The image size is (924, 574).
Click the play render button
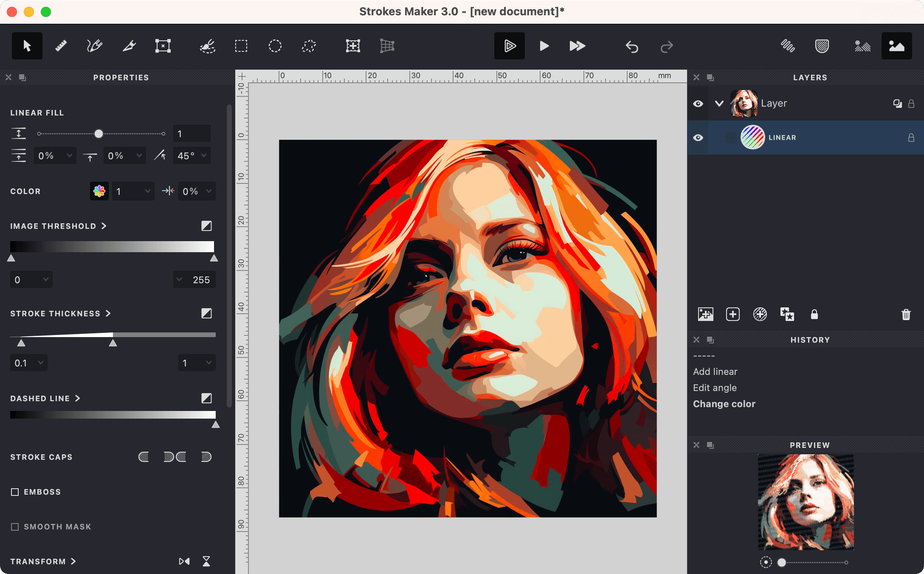point(544,46)
